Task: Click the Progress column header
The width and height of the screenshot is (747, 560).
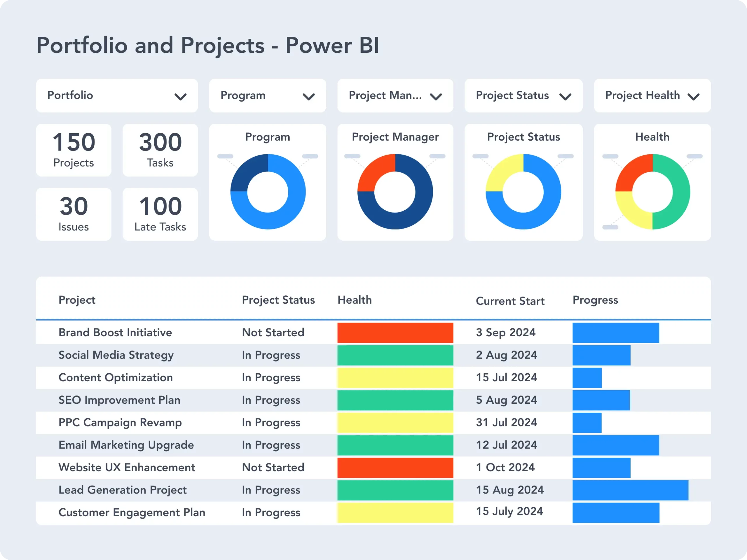Action: coord(595,300)
